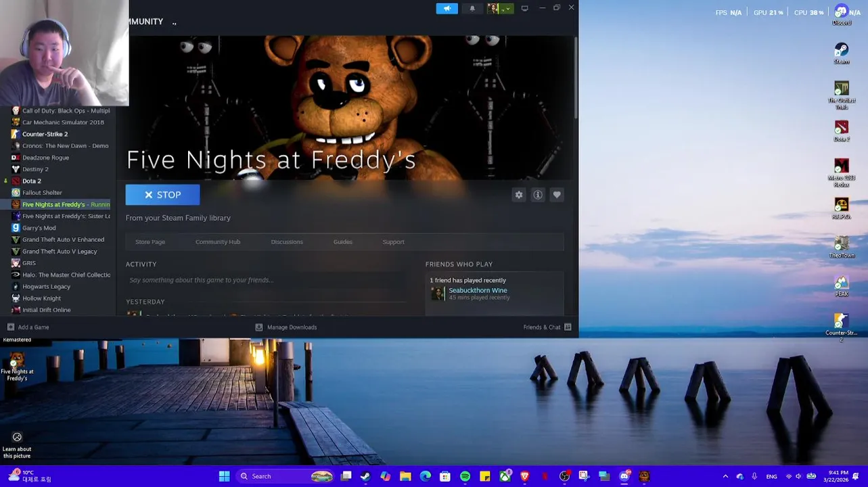Open the Community Hub tab

pyautogui.click(x=218, y=241)
